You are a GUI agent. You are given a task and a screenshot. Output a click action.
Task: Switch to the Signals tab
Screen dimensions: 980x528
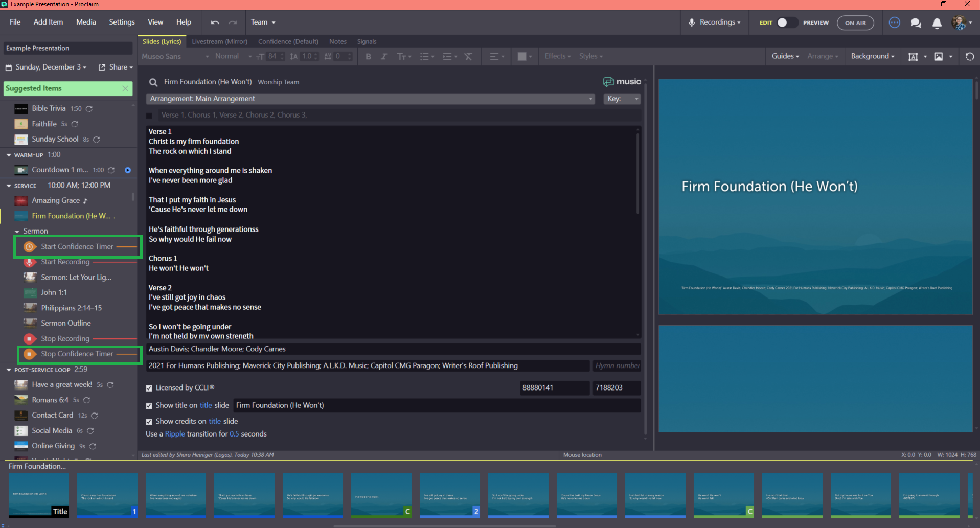(367, 41)
